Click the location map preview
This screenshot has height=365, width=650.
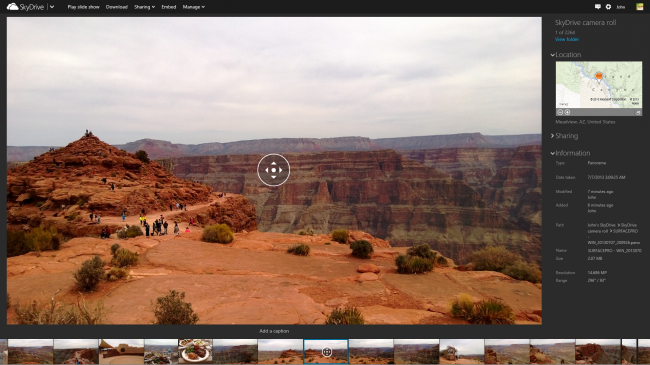[599, 85]
